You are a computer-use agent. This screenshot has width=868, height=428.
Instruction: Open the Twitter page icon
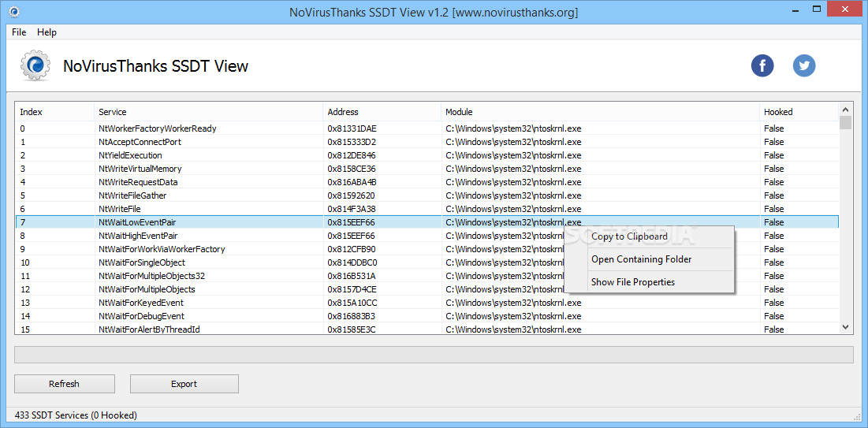[804, 66]
